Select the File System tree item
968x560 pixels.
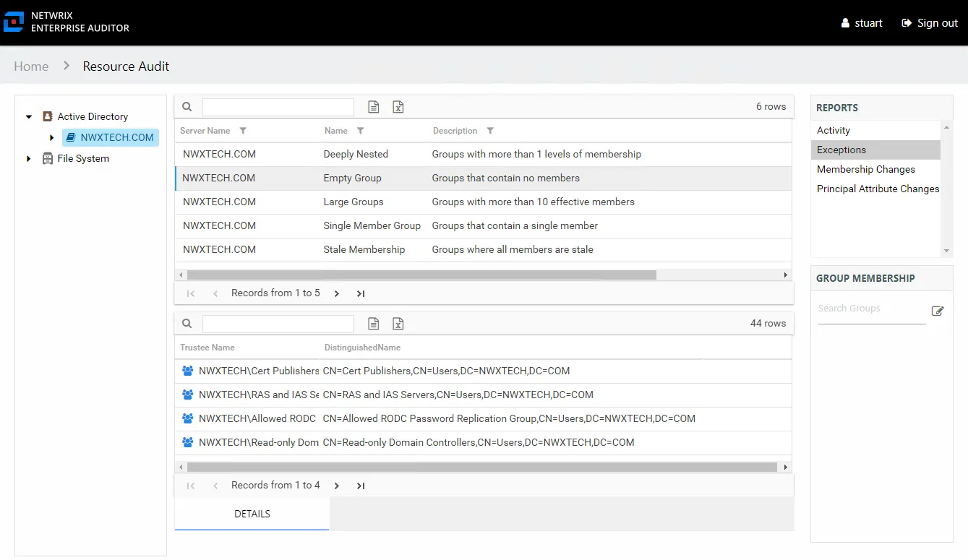83,158
